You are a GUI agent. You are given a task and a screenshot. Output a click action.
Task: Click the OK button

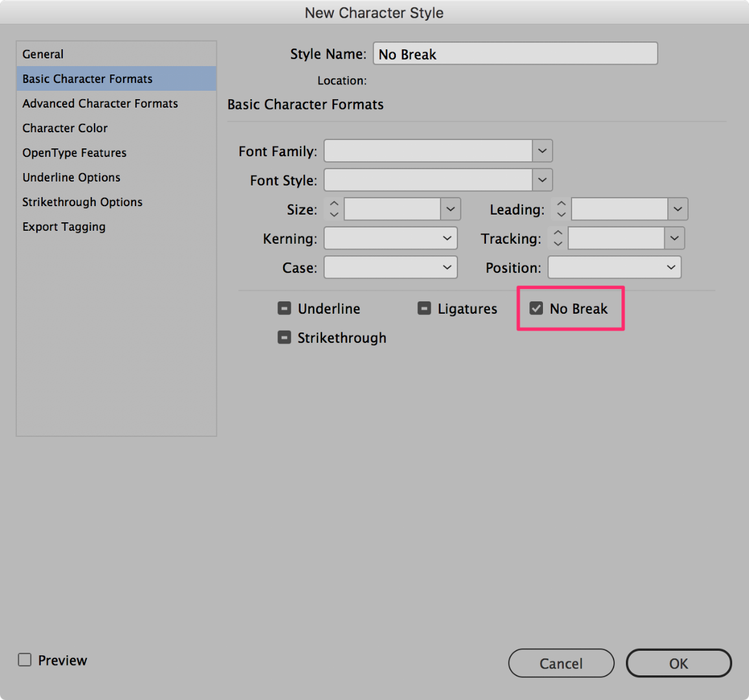point(678,664)
